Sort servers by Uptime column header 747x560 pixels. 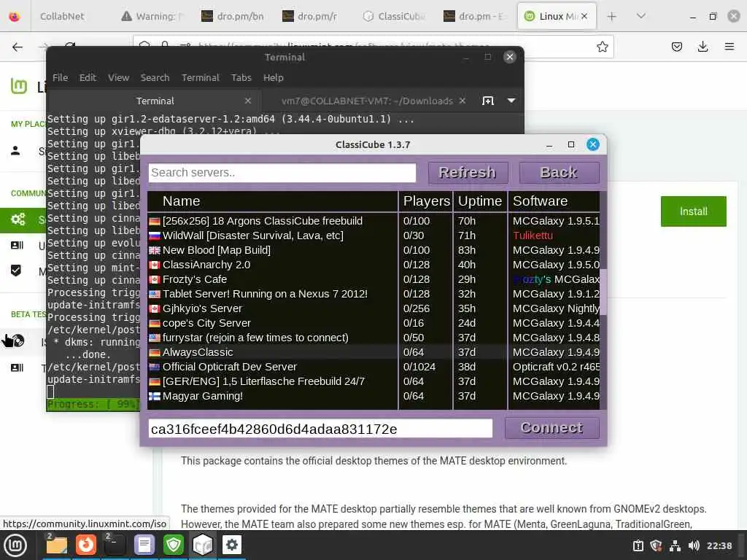pos(480,201)
